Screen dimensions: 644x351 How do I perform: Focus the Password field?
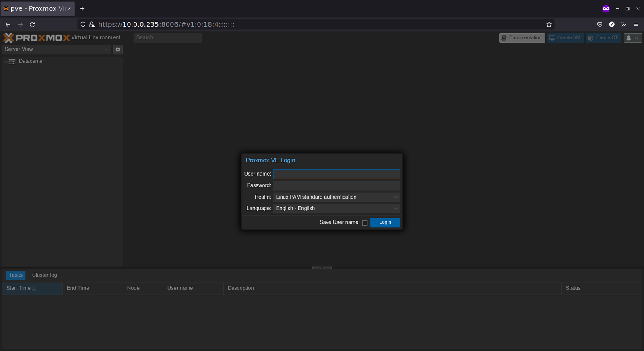click(x=337, y=185)
